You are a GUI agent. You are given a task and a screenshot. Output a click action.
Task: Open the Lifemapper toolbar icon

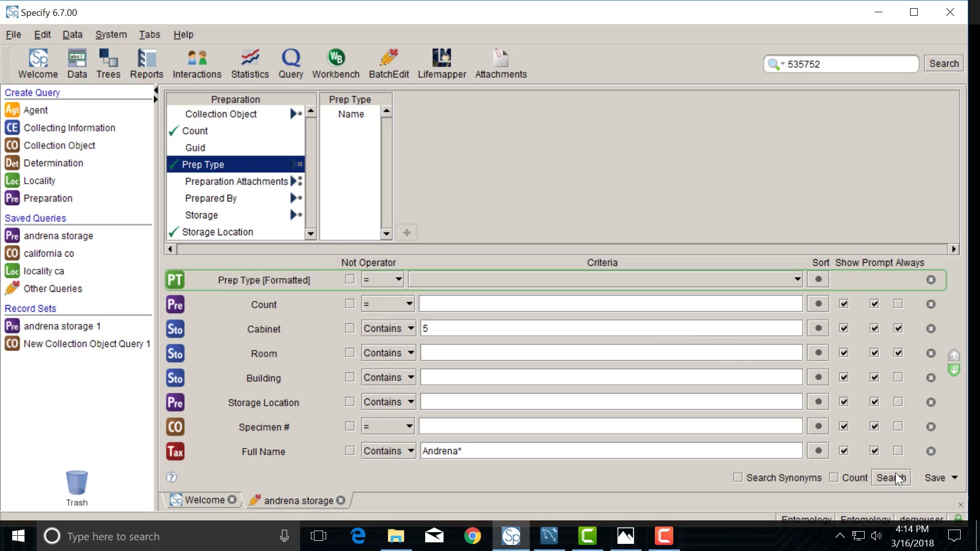[x=442, y=64]
